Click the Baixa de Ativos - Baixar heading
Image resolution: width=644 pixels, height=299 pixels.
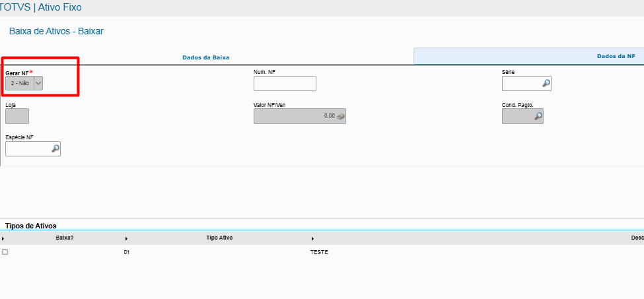pyautogui.click(x=56, y=31)
